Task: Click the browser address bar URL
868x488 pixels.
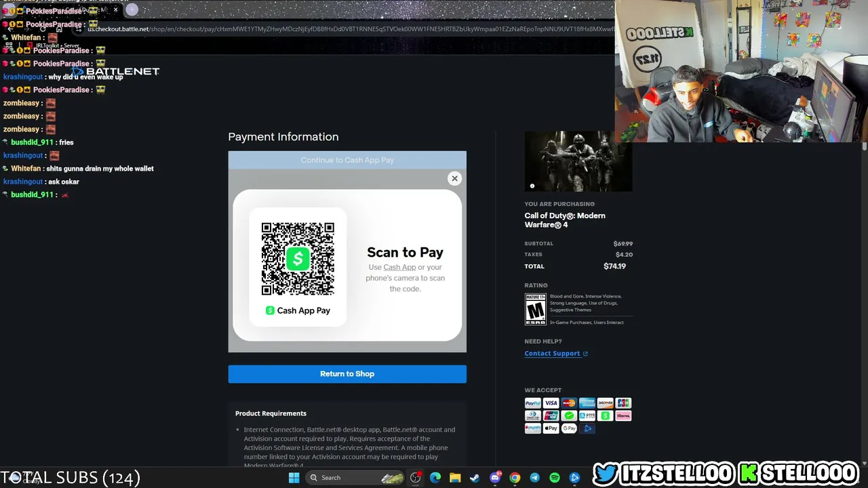Action: pyautogui.click(x=351, y=29)
